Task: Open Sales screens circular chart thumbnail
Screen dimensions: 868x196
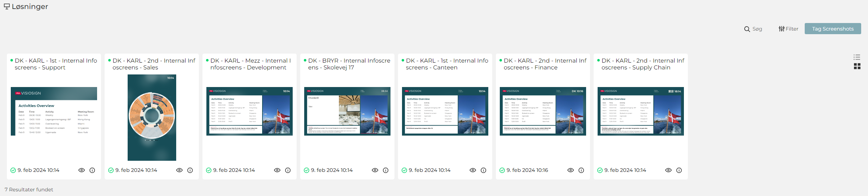Action: [x=152, y=118]
